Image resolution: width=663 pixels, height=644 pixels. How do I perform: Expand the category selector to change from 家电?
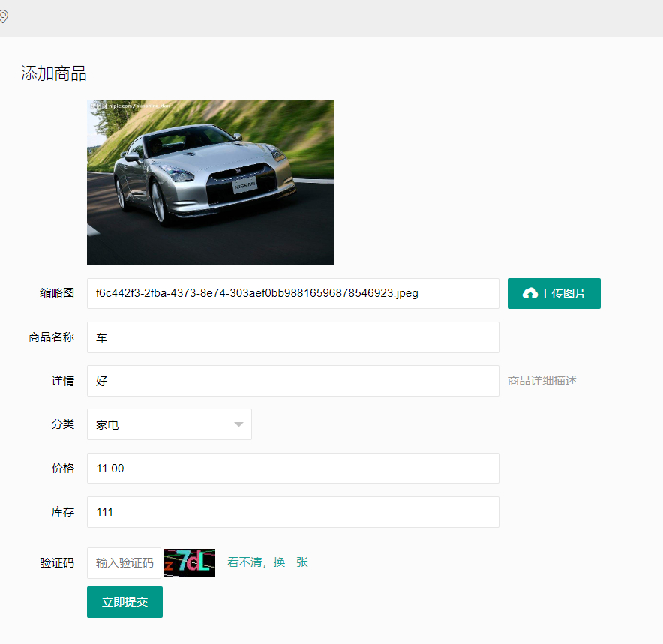point(169,424)
